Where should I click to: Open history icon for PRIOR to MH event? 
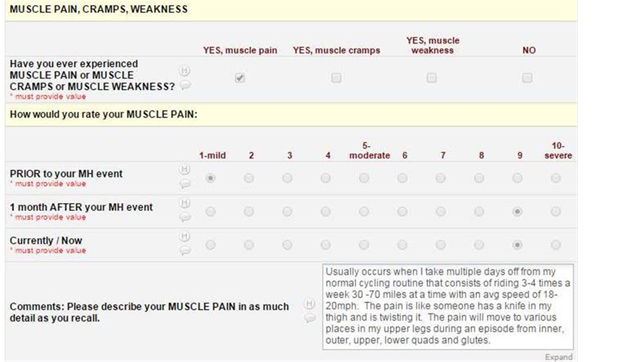(185, 169)
